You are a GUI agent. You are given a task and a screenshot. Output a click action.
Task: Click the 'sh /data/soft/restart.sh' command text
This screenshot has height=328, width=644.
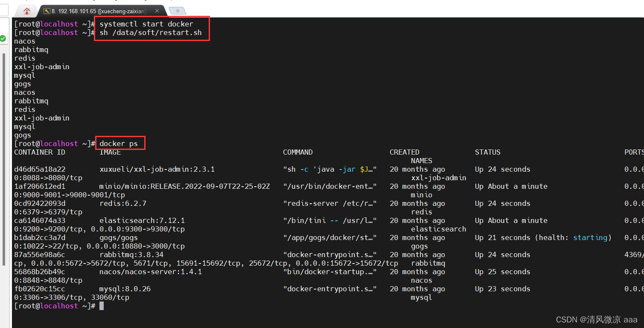pyautogui.click(x=151, y=32)
